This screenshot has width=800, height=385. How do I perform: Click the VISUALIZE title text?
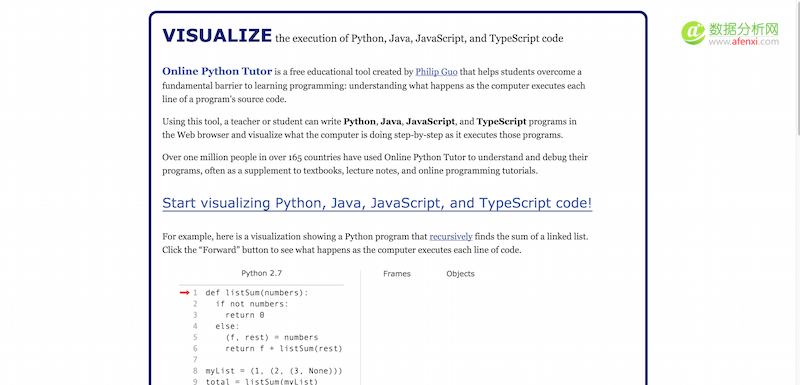(x=217, y=36)
